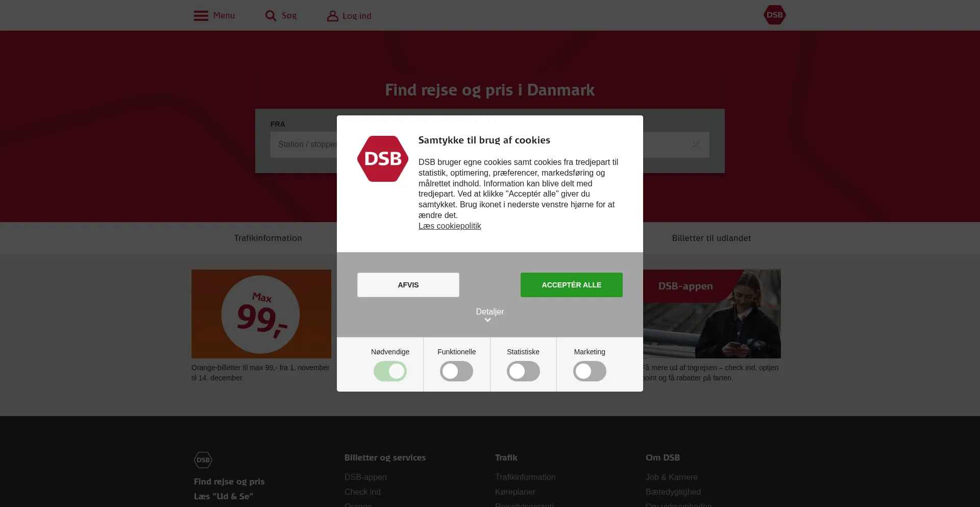Expand the Detaljer section
Viewport: 980px width, 507px height.
point(490,312)
